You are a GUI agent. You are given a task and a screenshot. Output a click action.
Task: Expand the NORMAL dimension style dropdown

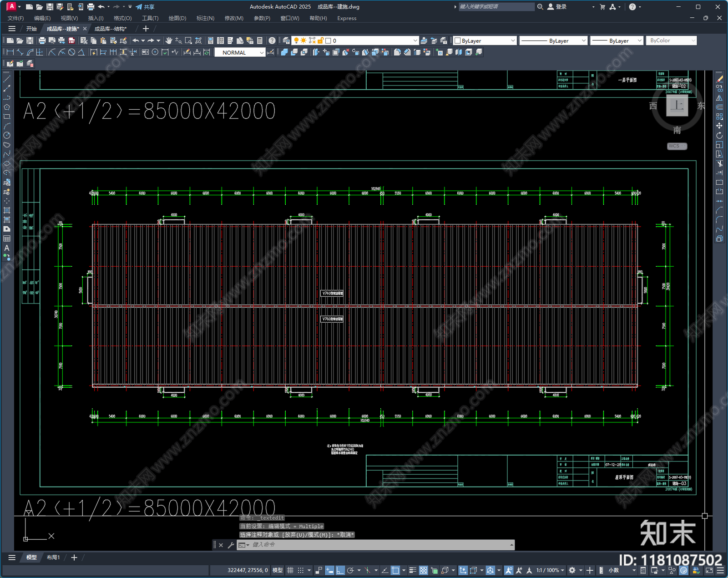240,52
